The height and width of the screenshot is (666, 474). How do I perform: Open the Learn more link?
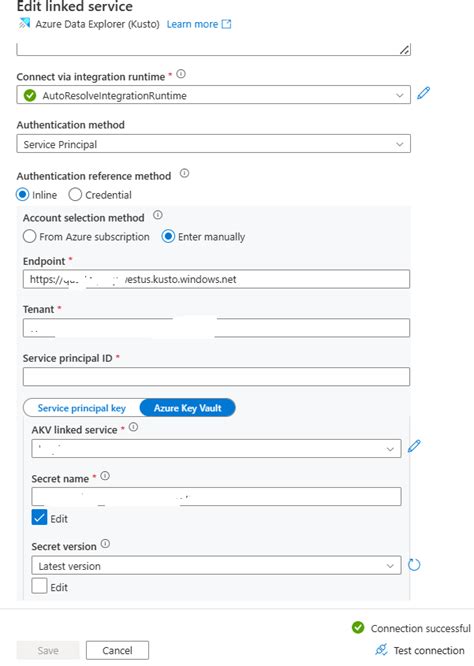pos(199,24)
